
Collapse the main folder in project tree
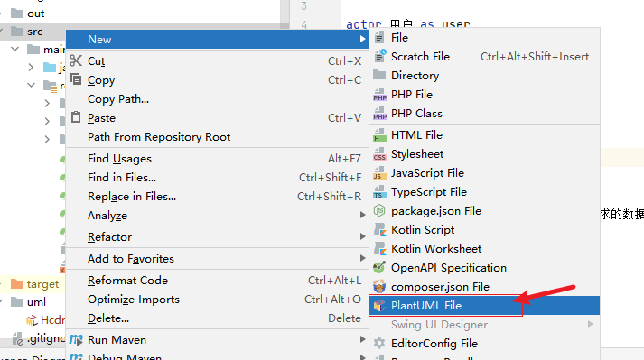[15, 49]
